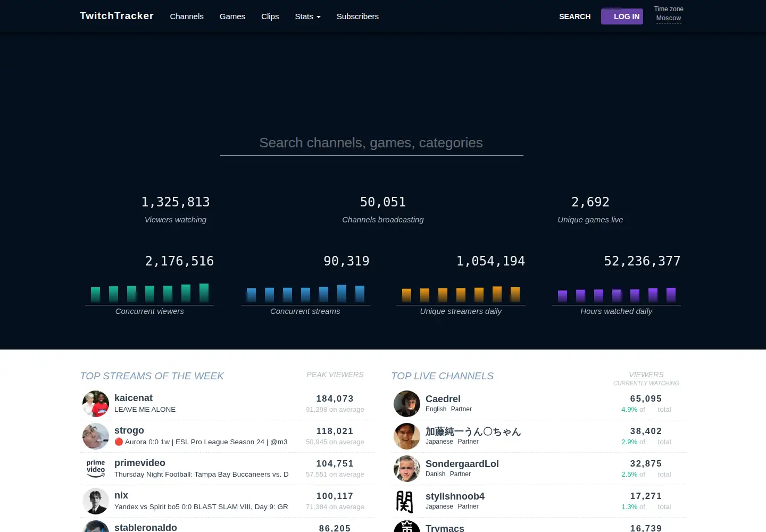
Task: Open the Concurrent streams blue bar chart
Action: tap(305, 293)
